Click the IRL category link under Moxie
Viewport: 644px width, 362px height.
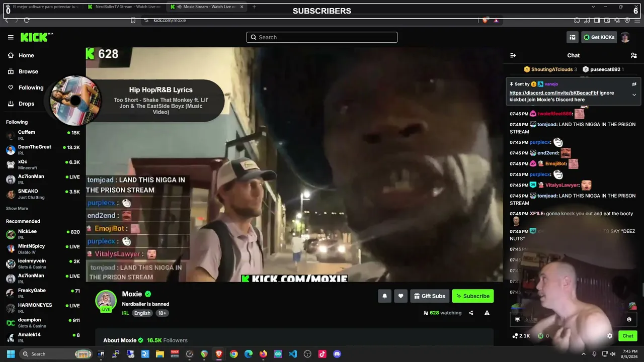[125, 313]
